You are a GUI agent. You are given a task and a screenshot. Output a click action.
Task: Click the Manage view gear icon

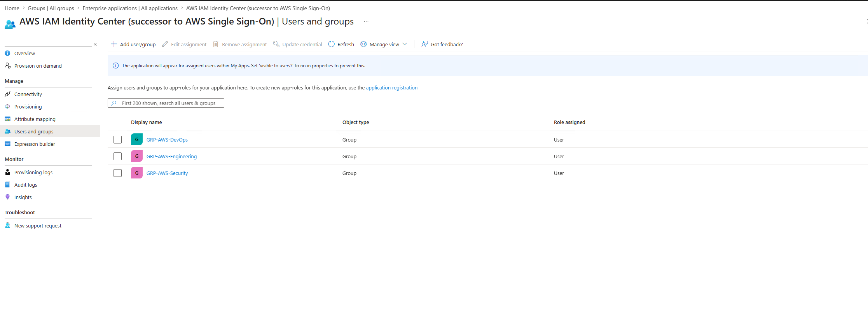tap(363, 44)
